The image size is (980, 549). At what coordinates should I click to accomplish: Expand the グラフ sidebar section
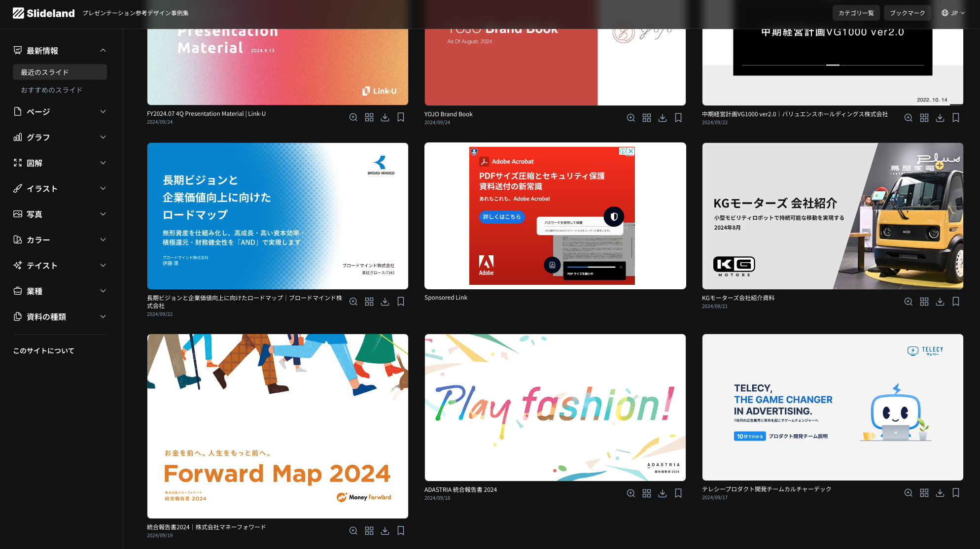60,137
